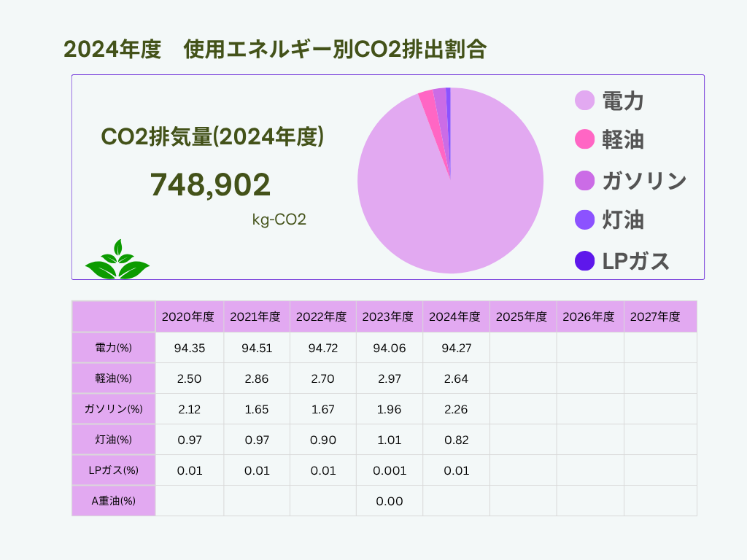Viewport: 747px width, 560px height.
Task: Select the 2024年度 column header
Action: click(x=455, y=317)
